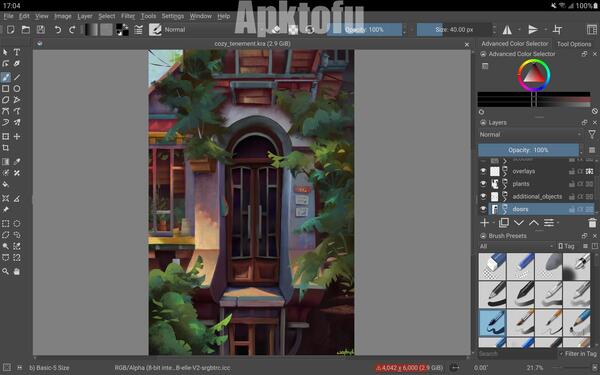Select the Line tool
The height and width of the screenshot is (375, 600).
pyautogui.click(x=17, y=78)
